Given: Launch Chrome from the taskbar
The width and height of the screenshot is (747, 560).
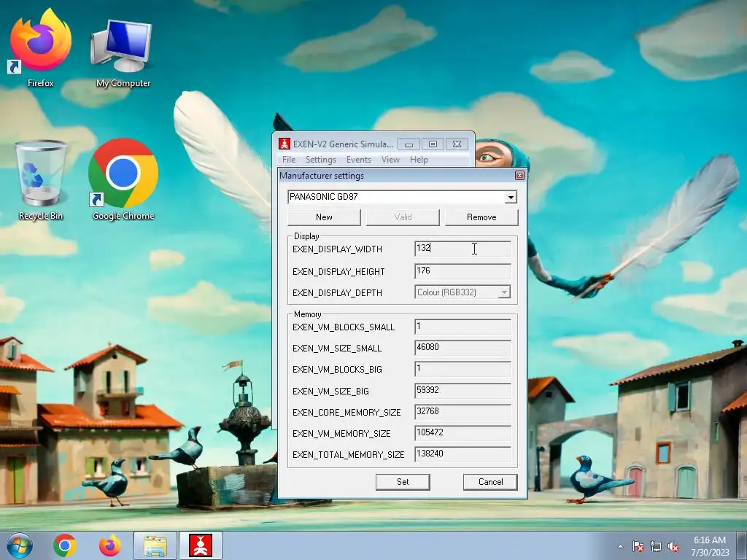Looking at the screenshot, I should point(65,545).
